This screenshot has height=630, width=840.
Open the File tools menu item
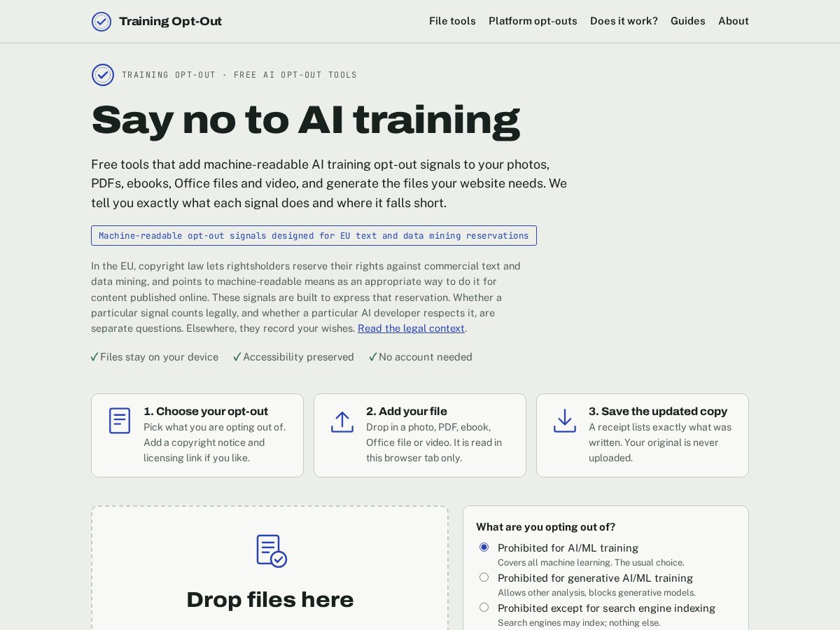pos(452,21)
